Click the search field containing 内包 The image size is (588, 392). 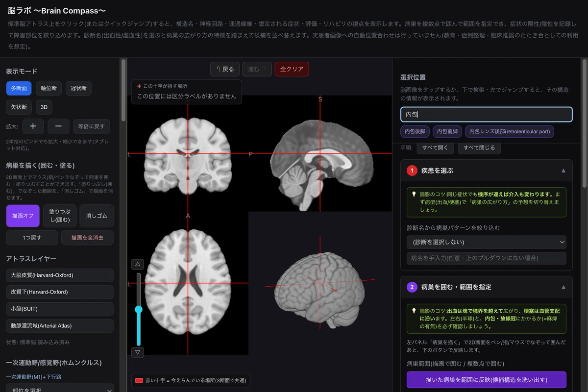486,114
